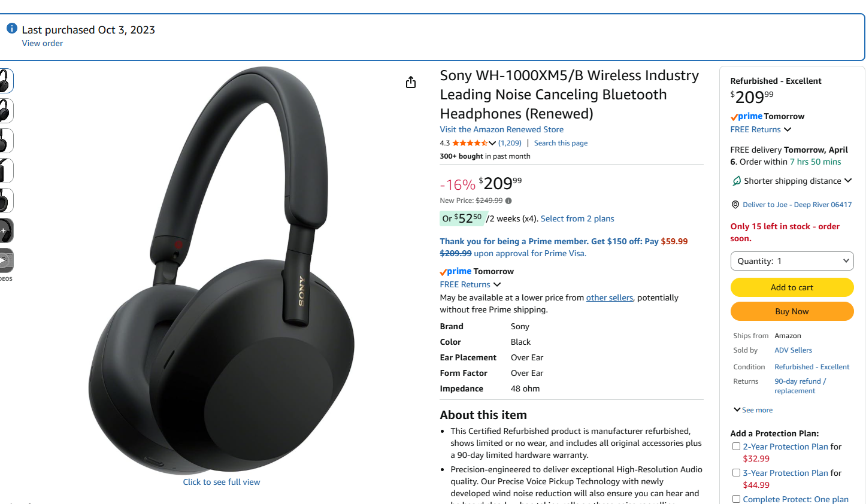Visit the Amazon Renewed Store link

point(501,129)
